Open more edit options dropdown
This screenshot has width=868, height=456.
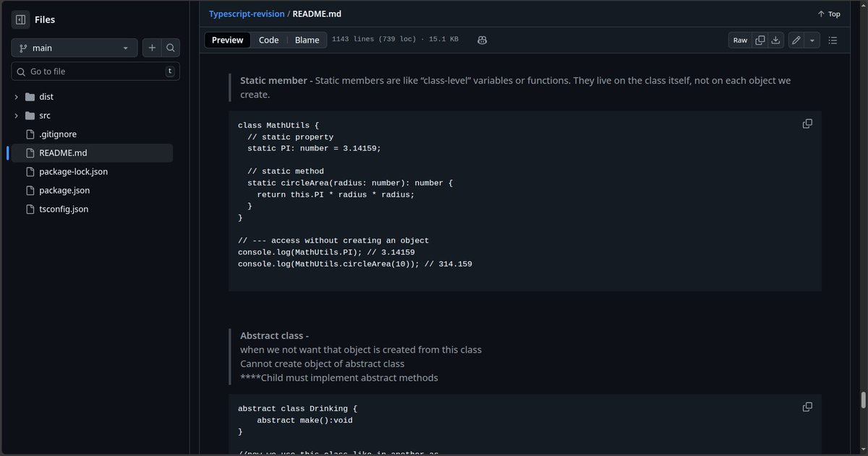tap(812, 40)
